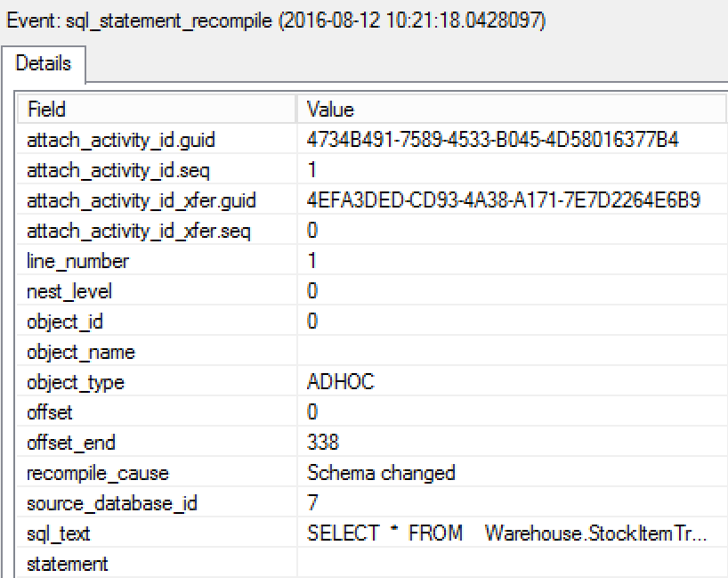Image resolution: width=728 pixels, height=578 pixels.
Task: Select the attach_activity_id_xfer.seq field row
Action: pyautogui.click(x=139, y=232)
